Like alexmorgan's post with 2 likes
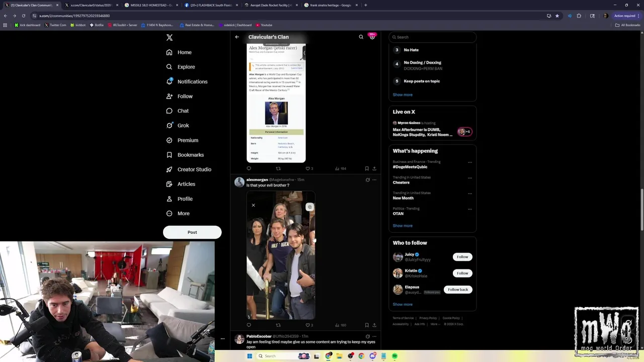Viewport: 644px width, 362px height. [x=309, y=325]
